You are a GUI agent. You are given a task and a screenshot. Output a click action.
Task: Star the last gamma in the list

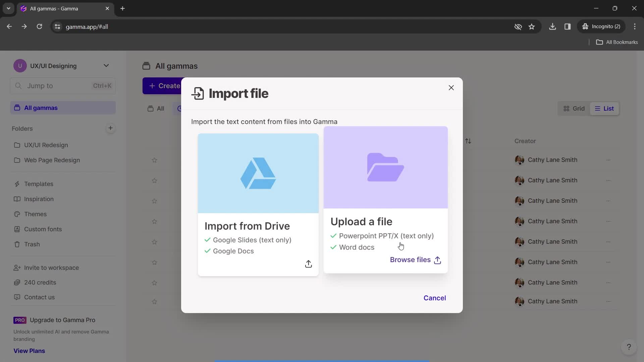(x=154, y=302)
